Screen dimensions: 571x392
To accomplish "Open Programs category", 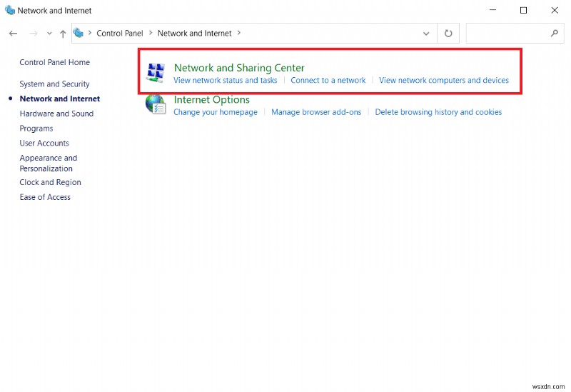I will point(36,129).
